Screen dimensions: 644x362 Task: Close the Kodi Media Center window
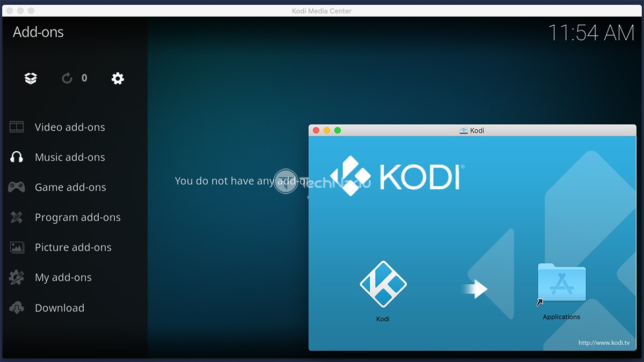(10, 11)
